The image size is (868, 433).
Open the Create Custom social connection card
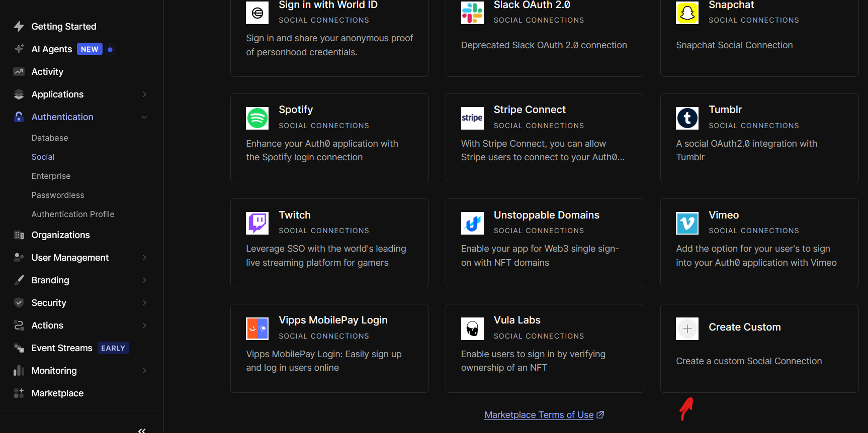[x=759, y=348]
